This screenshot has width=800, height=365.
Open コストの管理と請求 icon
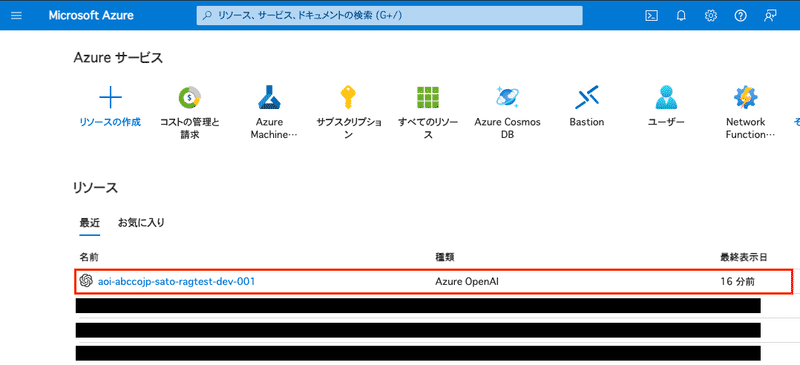190,97
